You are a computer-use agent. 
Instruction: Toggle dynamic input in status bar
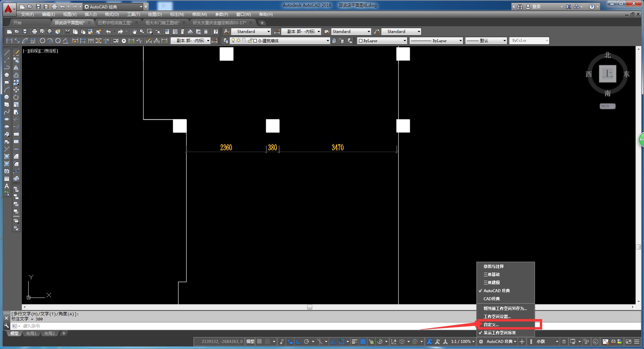(x=290, y=342)
